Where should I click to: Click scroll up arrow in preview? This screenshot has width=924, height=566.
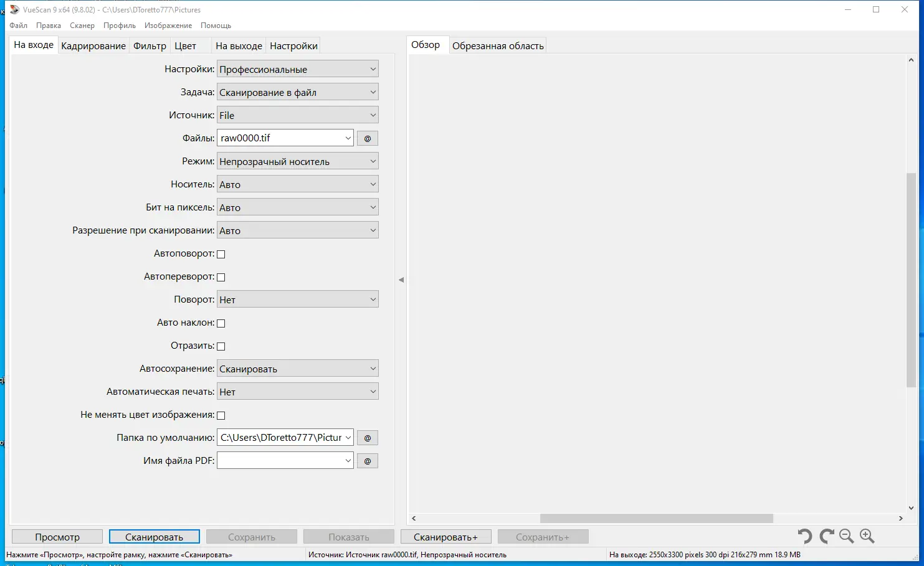[911, 60]
